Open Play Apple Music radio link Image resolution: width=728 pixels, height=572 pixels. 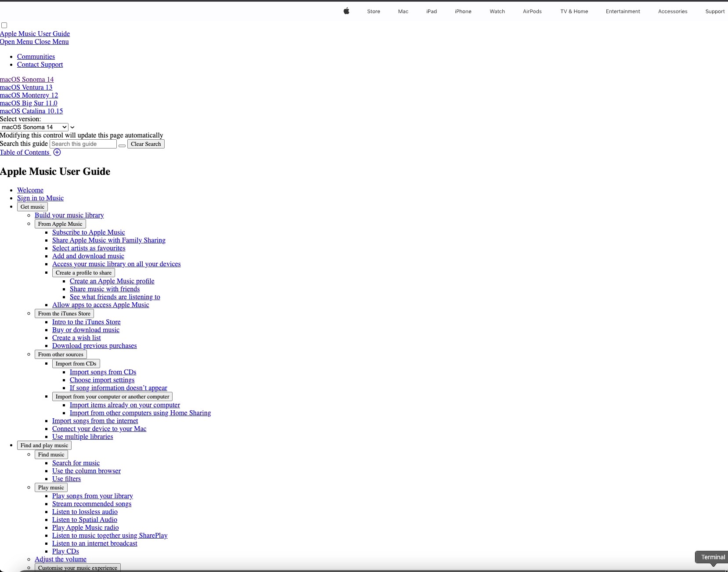tap(86, 528)
